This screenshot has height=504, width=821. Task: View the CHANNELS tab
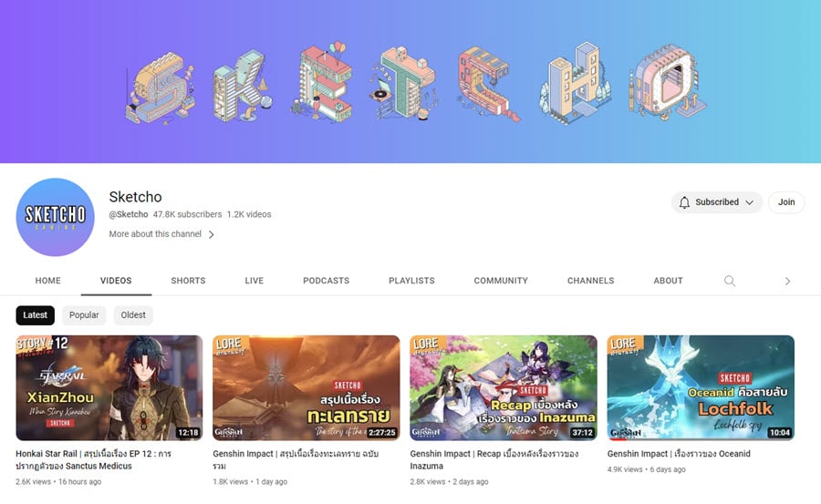click(590, 281)
